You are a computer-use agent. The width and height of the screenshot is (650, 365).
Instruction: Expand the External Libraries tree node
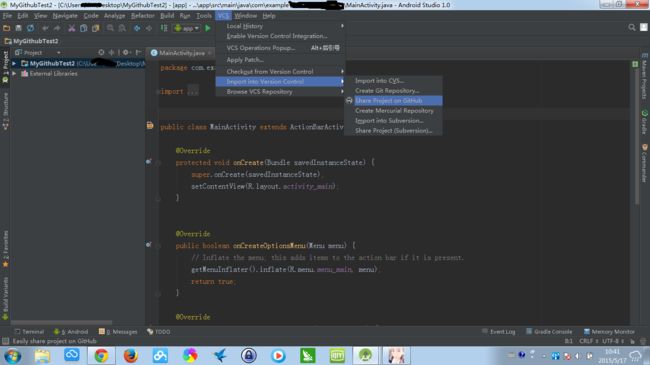(14, 73)
